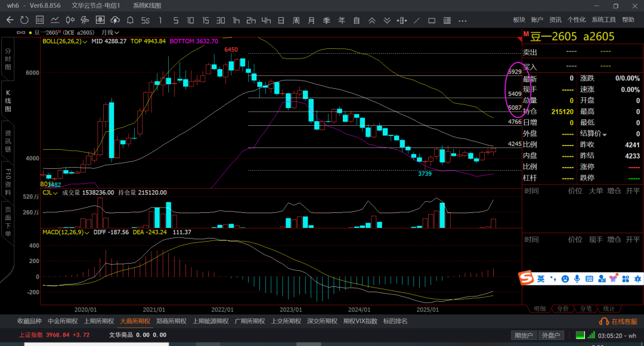This screenshot has width=644, height=346.
Task: Expand the BOLL(26,26,2) indicator dropdown
Action: [85, 42]
